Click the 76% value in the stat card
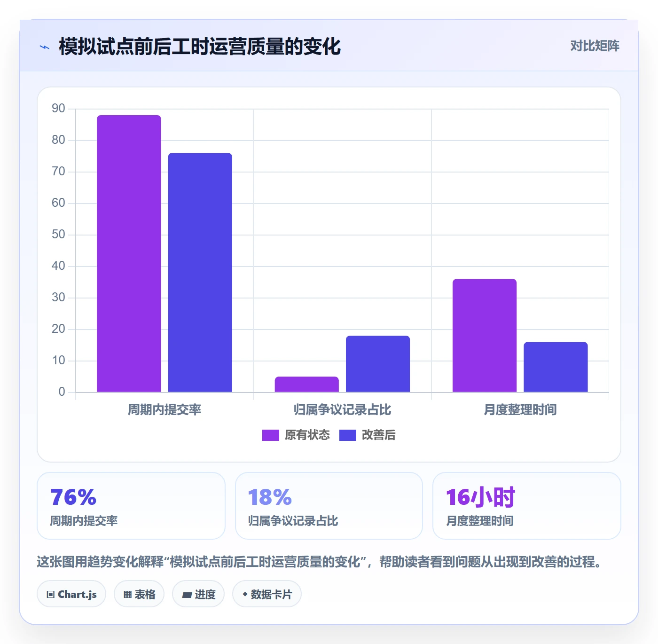The height and width of the screenshot is (644, 658). click(x=73, y=497)
